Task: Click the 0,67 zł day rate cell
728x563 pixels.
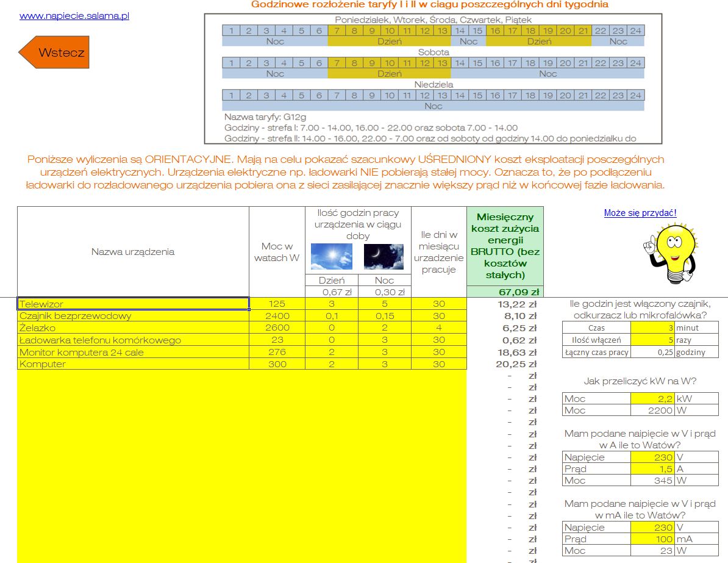Action: [332, 292]
